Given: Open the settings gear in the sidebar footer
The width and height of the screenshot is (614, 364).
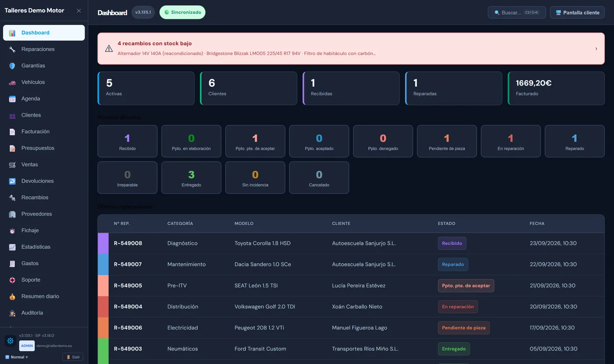Looking at the screenshot, I should (x=11, y=341).
